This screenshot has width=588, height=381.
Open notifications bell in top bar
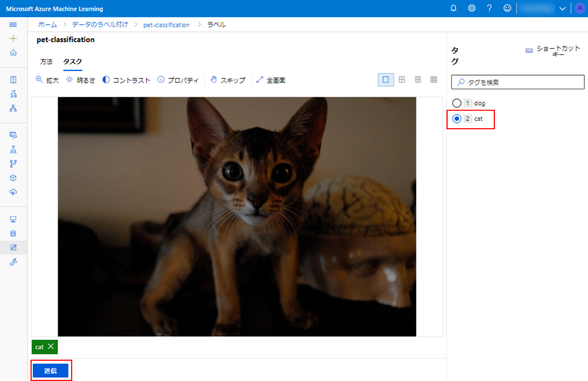click(453, 9)
